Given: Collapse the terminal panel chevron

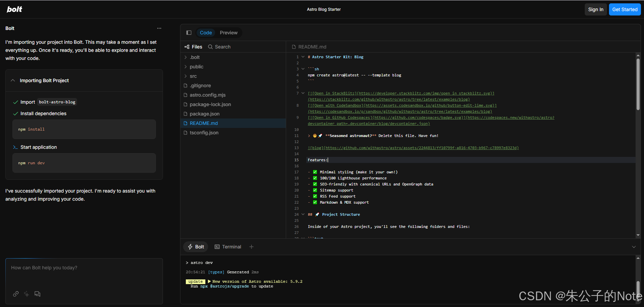Looking at the screenshot, I should [x=634, y=247].
